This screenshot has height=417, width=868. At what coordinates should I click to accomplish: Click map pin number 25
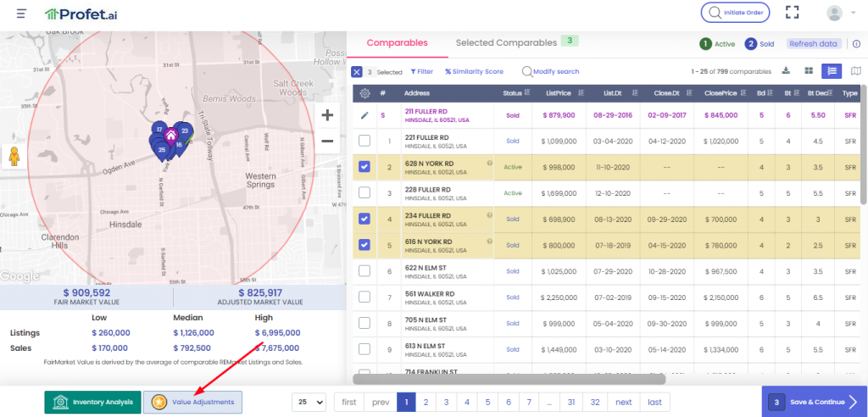(162, 150)
